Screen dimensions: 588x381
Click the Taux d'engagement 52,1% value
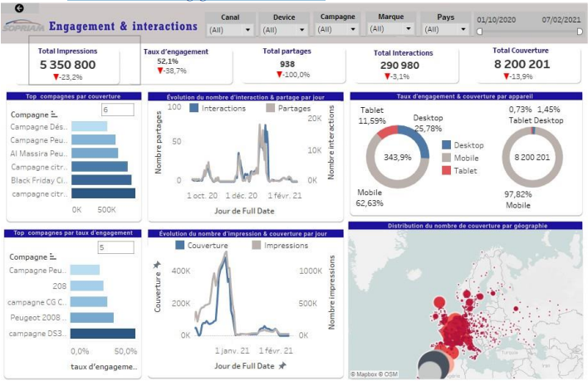[167, 61]
